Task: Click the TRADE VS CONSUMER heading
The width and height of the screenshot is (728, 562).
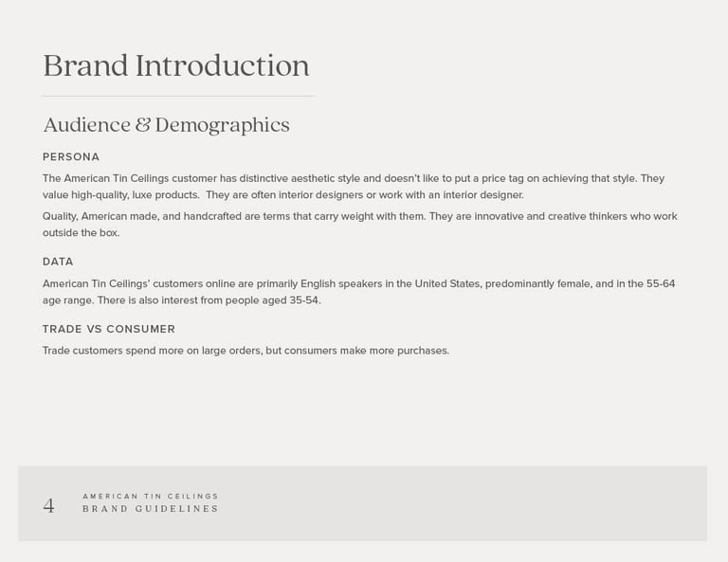Action: tap(109, 329)
